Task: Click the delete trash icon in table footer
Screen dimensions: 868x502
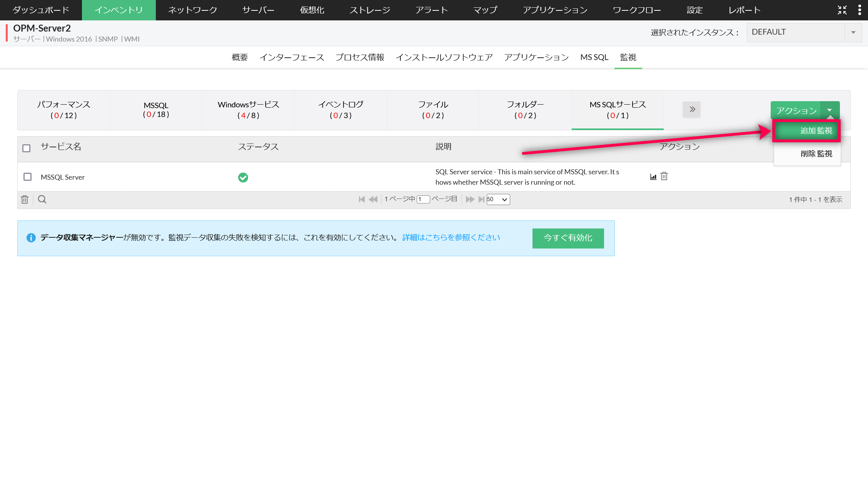Action: pos(25,199)
